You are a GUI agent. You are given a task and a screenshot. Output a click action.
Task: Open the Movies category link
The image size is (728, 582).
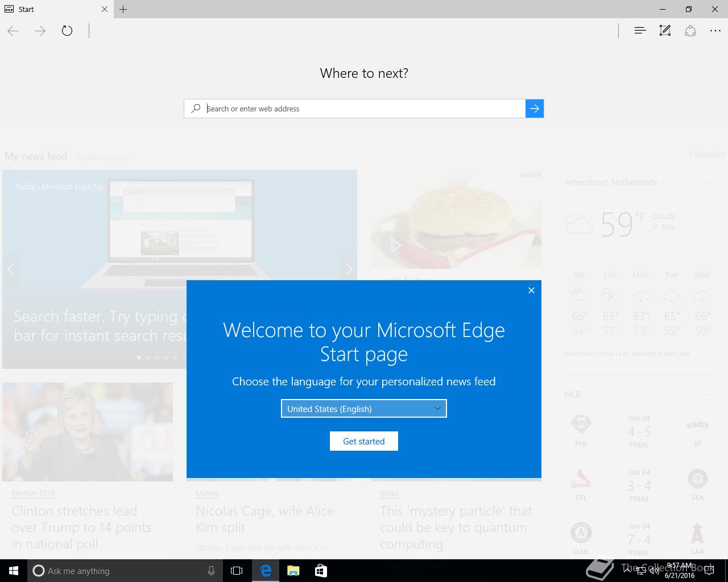pos(207,493)
